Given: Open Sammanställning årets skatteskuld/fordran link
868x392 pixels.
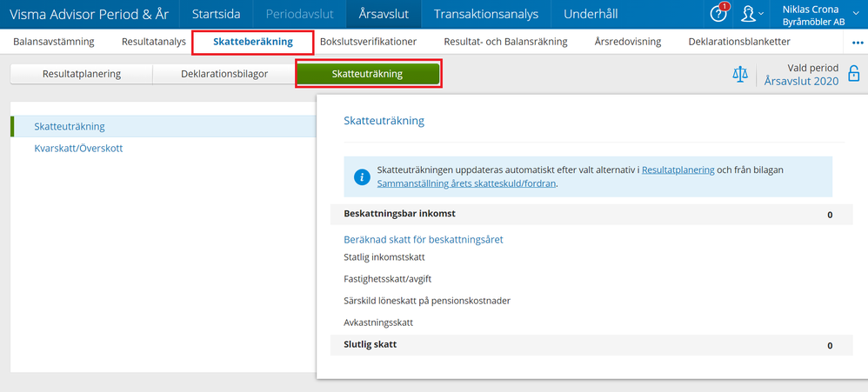Looking at the screenshot, I should pos(466,183).
